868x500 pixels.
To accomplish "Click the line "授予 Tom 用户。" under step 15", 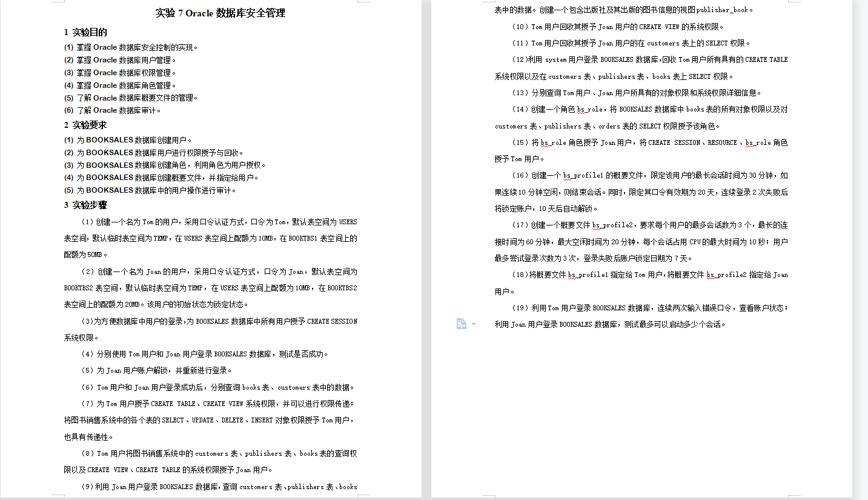I will [519, 159].
